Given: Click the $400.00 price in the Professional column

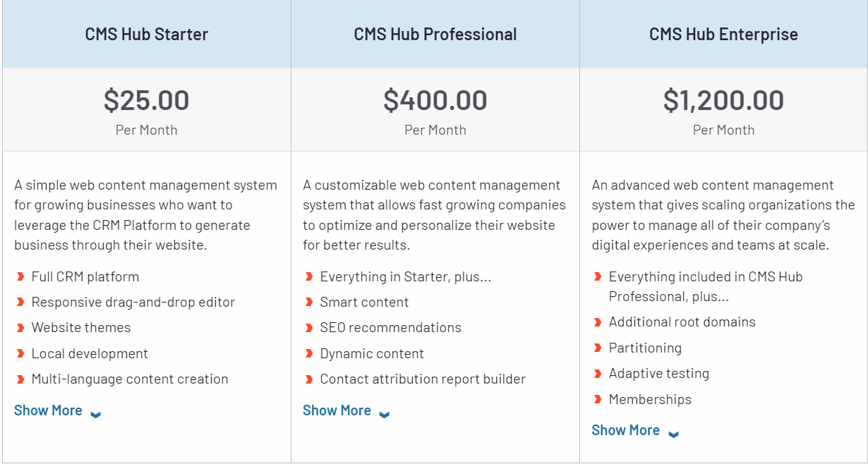Looking at the screenshot, I should [435, 99].
